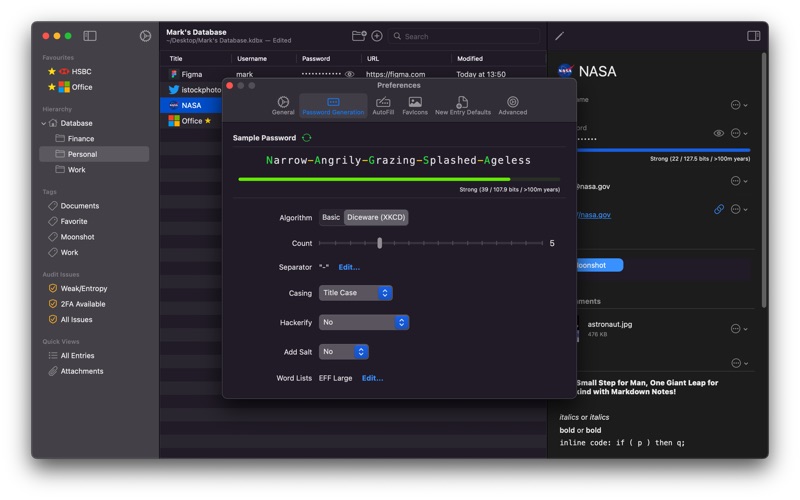Copy NASA URL using link icon

(718, 209)
